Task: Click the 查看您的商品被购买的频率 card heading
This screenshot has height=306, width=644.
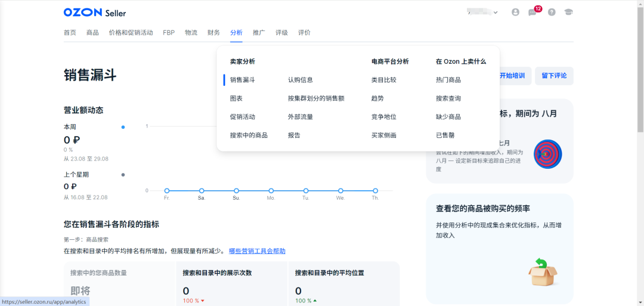Action: pos(482,209)
